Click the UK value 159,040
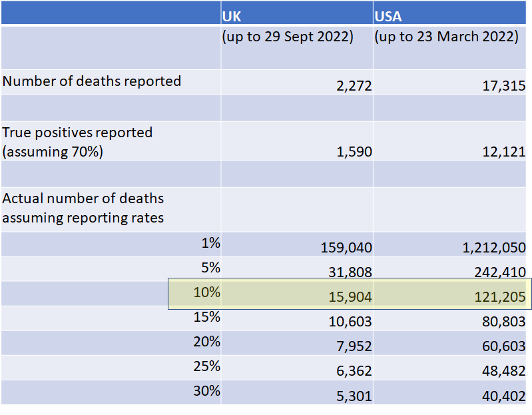532x415 pixels. coord(346,248)
